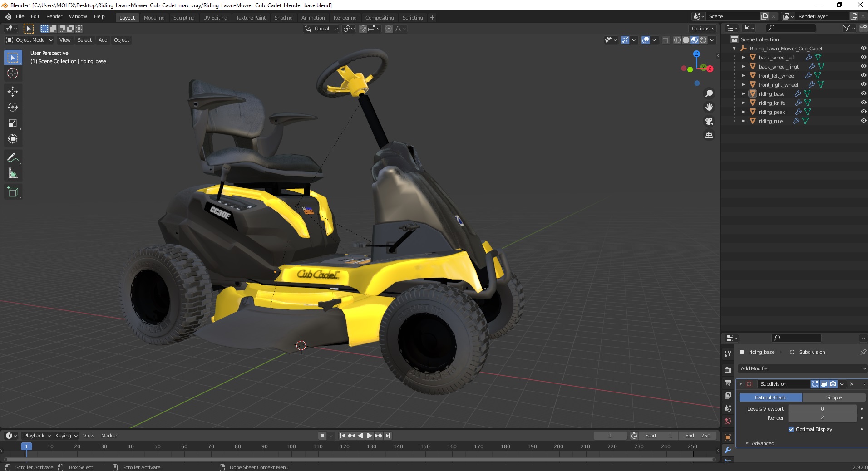Toggle Subdivision modifier render visibility
868x471 pixels.
coord(833,384)
